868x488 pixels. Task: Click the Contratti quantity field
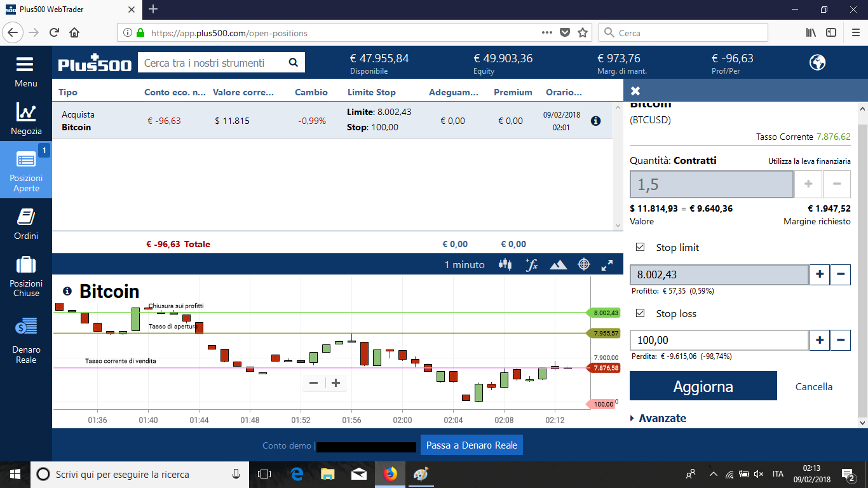(711, 184)
